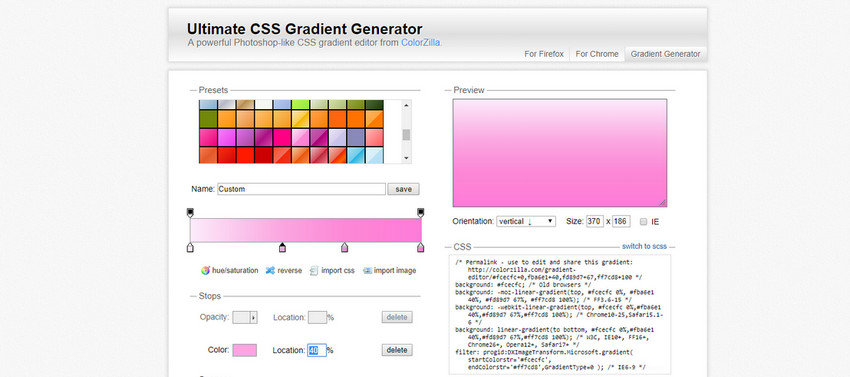
Task: Click the gradient Name input field
Action: coord(301,189)
